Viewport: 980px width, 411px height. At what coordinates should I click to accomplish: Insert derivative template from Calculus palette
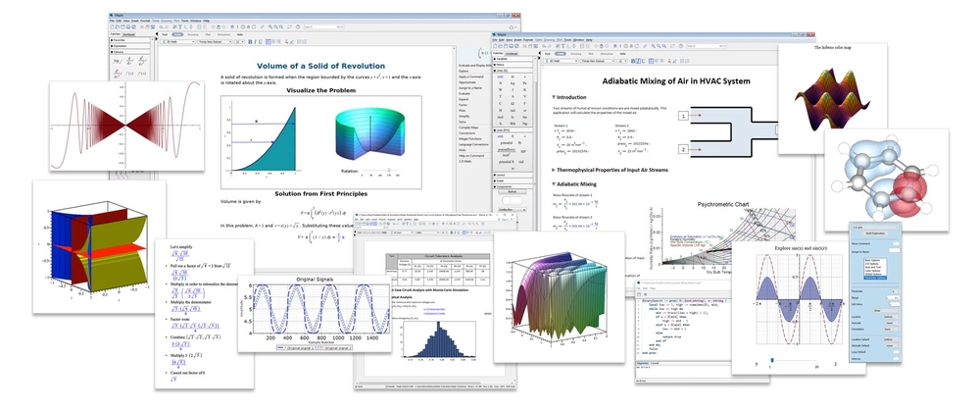coord(130,61)
